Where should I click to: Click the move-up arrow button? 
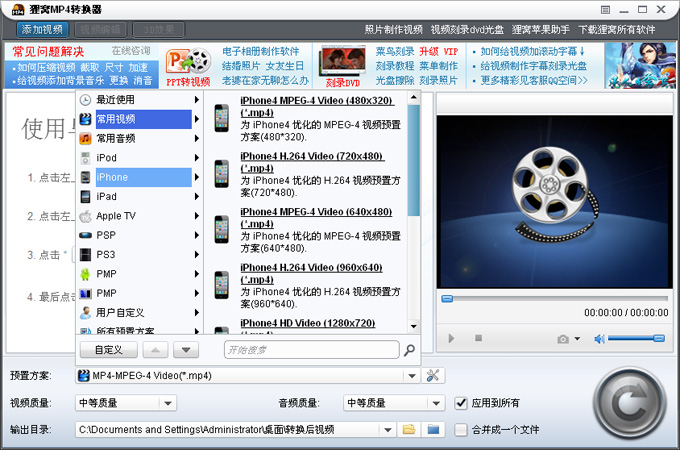(x=155, y=350)
